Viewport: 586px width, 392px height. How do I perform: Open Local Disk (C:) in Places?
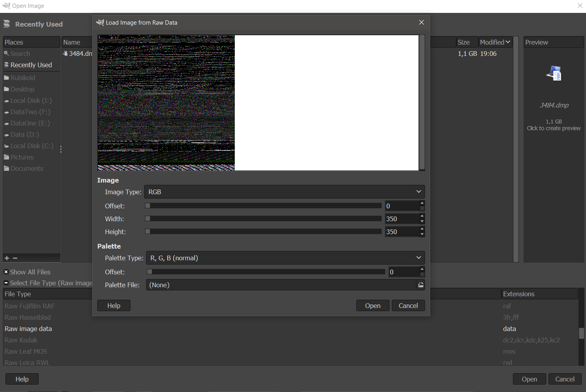31,146
